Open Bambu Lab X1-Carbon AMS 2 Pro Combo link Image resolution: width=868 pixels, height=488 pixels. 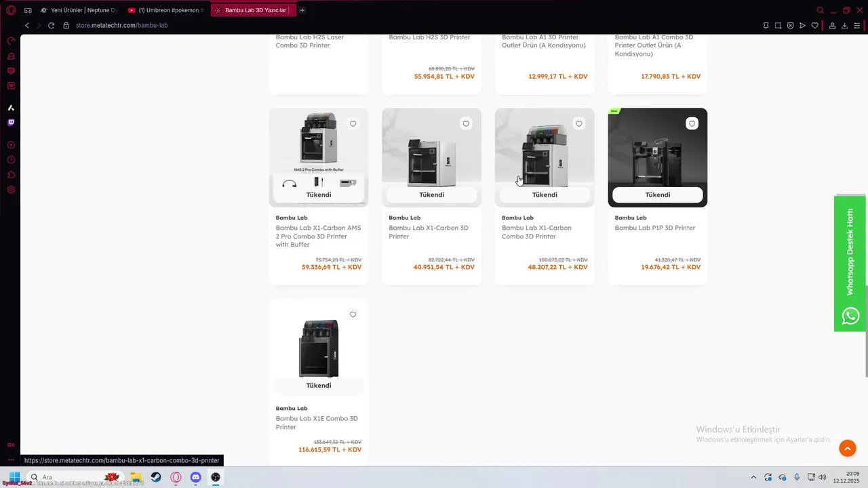pos(318,236)
